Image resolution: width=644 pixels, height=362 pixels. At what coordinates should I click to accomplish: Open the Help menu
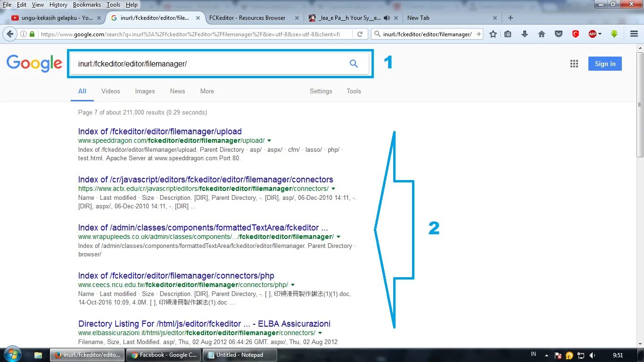click(x=132, y=5)
